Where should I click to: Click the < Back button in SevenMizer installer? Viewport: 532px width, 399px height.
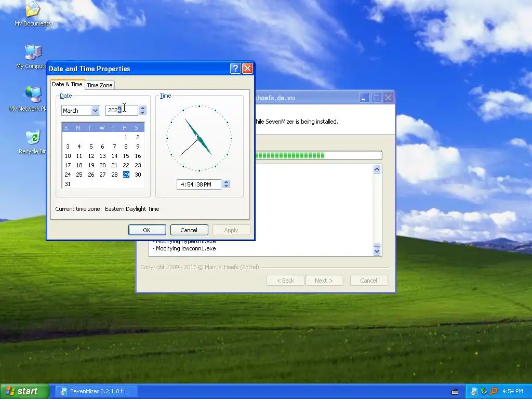coord(285,281)
